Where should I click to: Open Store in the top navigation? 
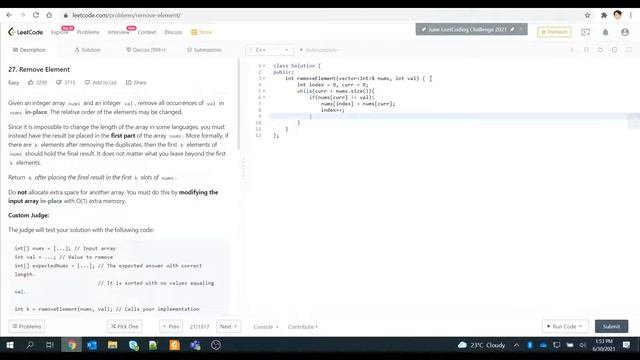pyautogui.click(x=202, y=32)
